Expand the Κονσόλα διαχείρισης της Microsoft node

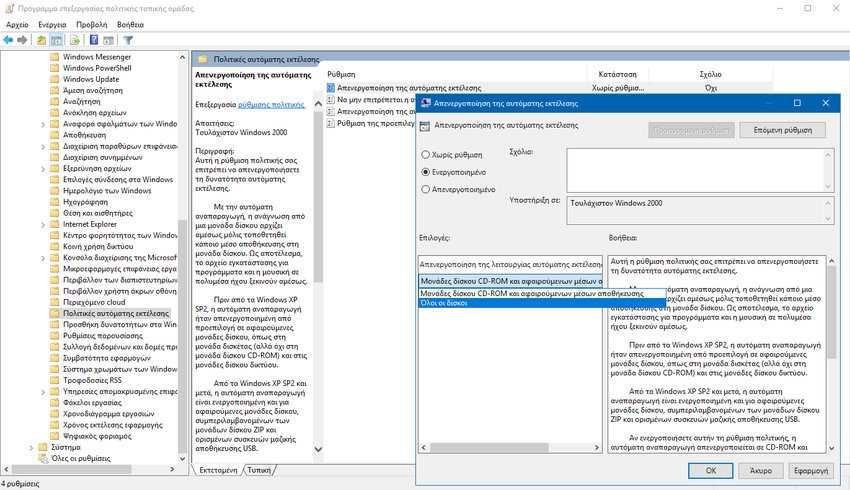(x=43, y=258)
